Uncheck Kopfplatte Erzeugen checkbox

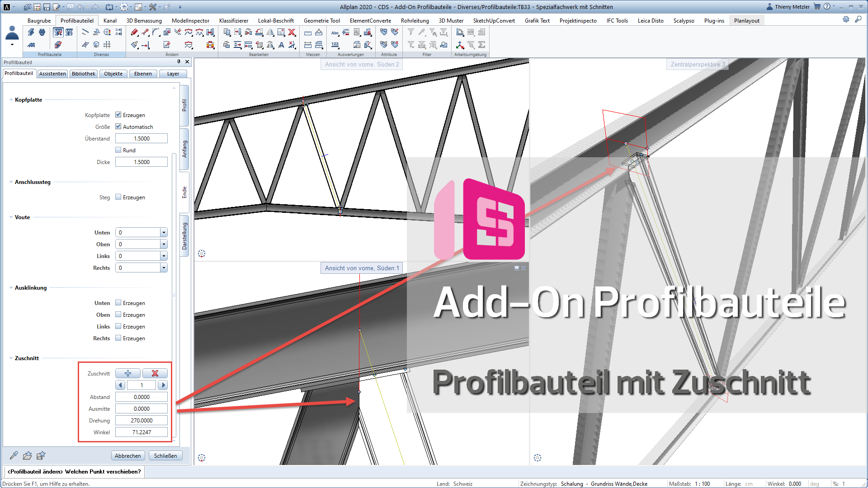pos(118,115)
